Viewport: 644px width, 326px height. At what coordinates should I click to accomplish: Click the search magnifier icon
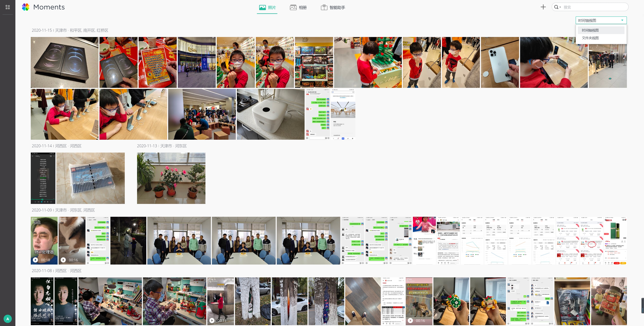click(x=556, y=7)
